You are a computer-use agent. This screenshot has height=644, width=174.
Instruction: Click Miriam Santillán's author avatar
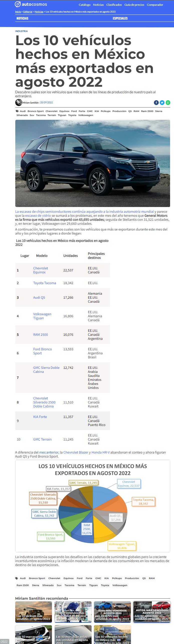point(19,102)
